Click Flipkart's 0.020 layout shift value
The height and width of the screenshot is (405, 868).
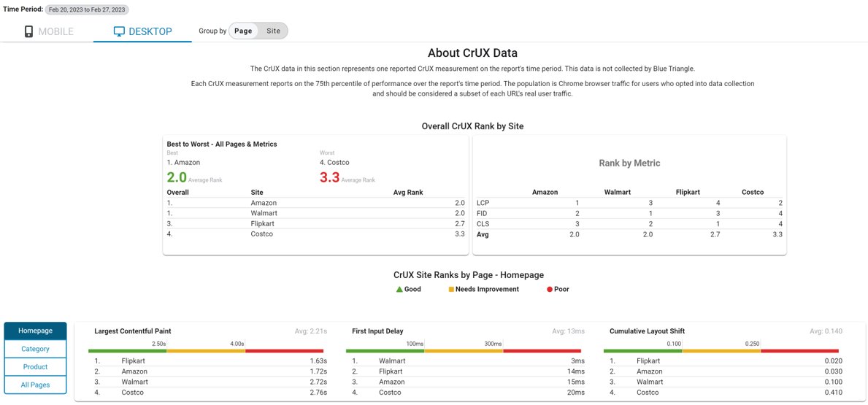(x=834, y=360)
